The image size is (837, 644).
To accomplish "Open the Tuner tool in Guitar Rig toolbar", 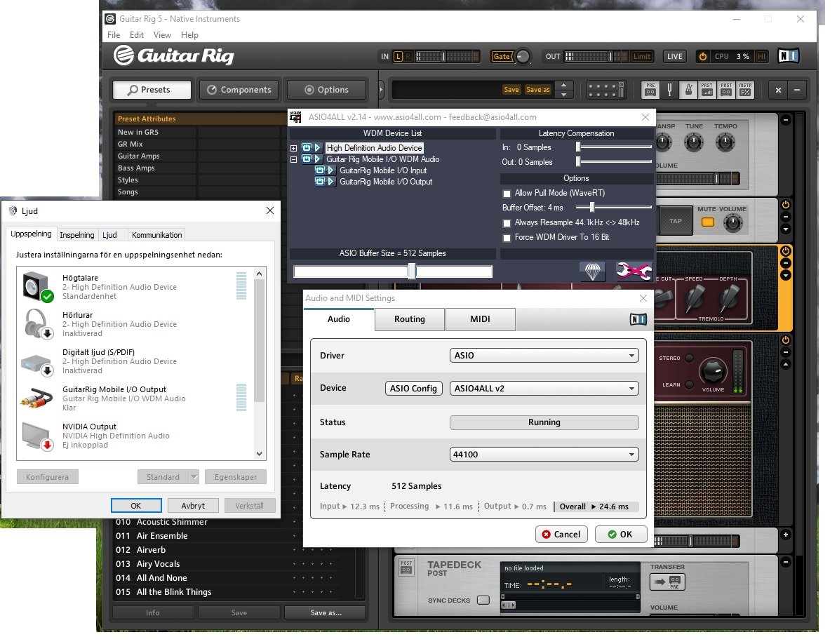I will click(669, 89).
